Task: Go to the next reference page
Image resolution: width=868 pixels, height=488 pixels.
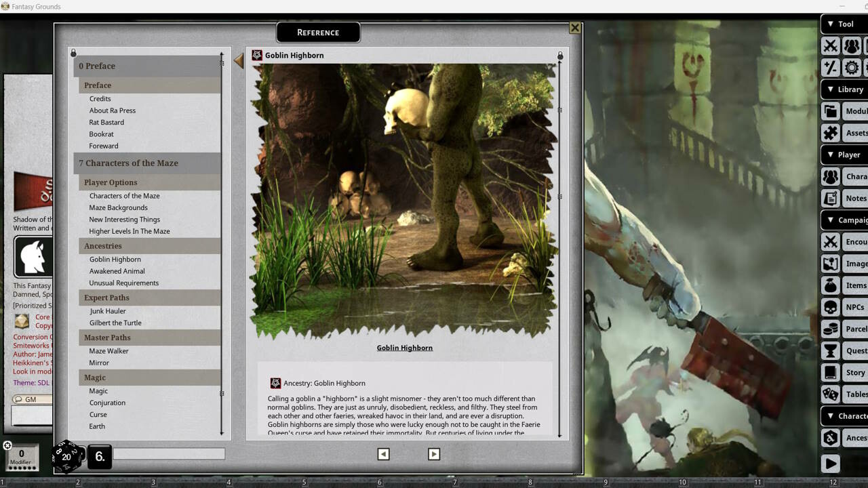Action: pyautogui.click(x=434, y=454)
